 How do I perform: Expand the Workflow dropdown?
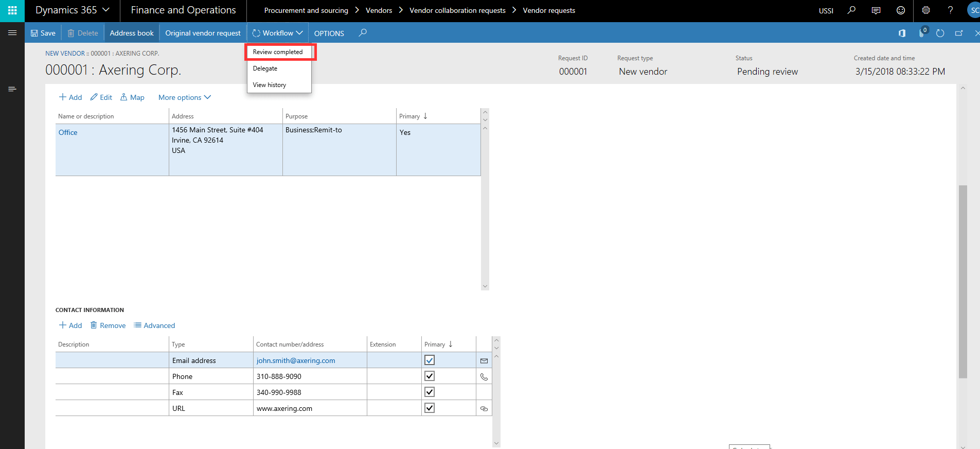(278, 33)
